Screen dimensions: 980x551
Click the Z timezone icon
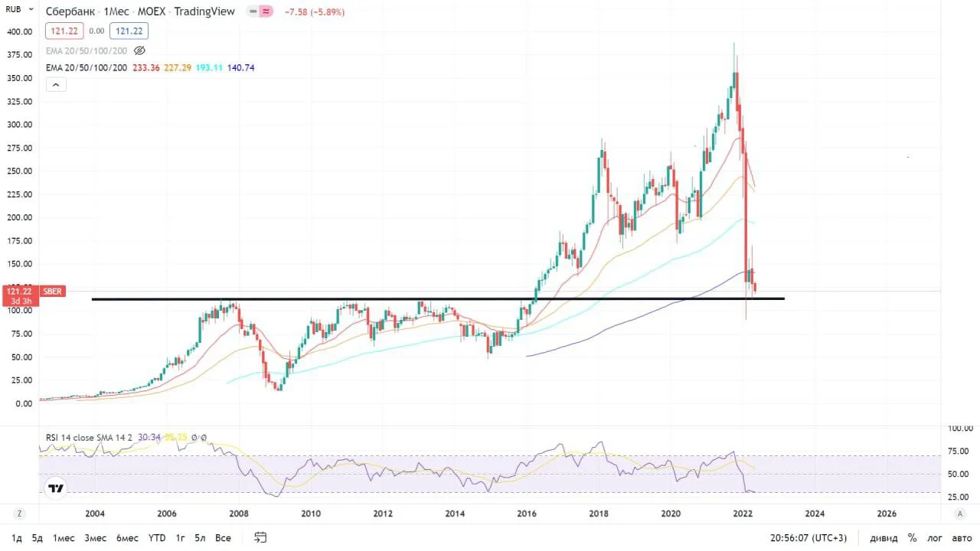click(x=19, y=514)
